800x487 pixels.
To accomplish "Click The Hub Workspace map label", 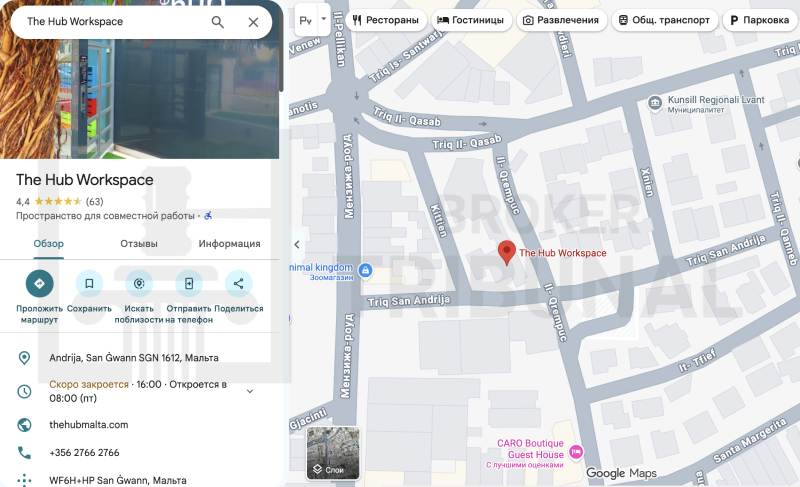I will point(562,253).
